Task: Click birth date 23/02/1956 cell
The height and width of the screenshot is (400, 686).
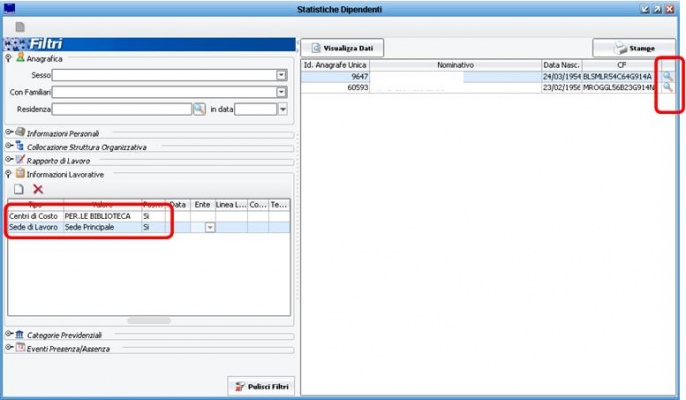Action: point(562,87)
